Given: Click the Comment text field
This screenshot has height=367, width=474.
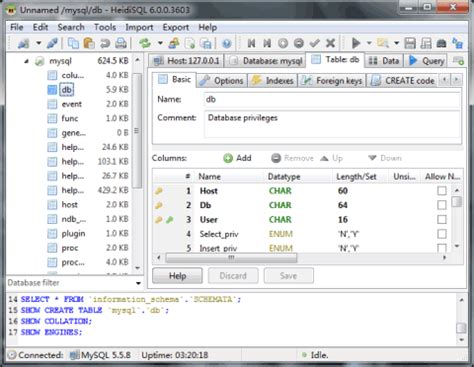Looking at the screenshot, I should [x=332, y=124].
